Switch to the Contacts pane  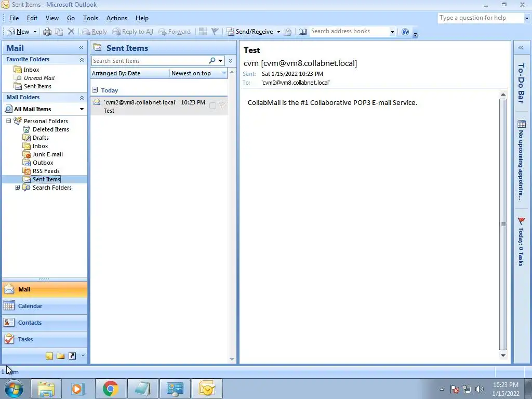(45, 323)
